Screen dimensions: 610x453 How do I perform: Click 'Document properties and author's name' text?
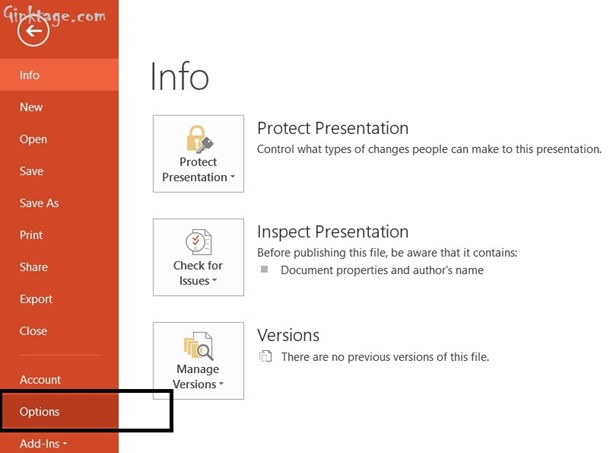[x=382, y=270]
